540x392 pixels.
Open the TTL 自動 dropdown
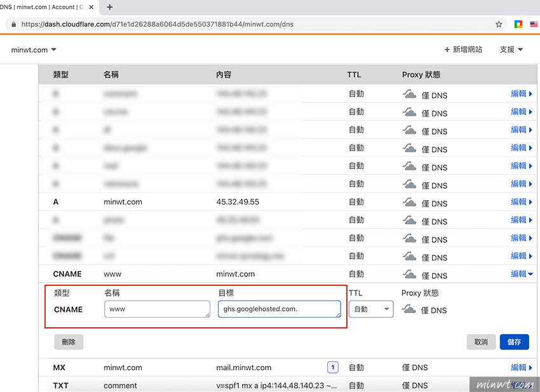coord(371,309)
